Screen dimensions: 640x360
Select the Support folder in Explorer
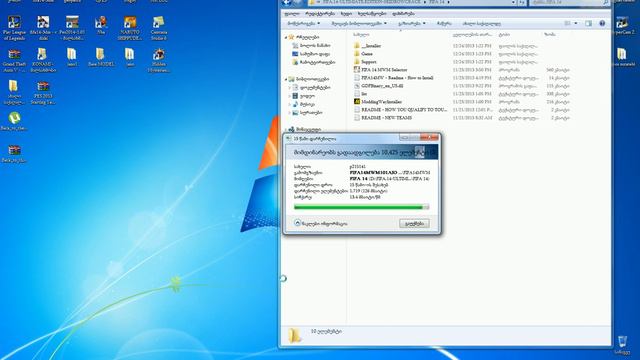tap(365, 62)
